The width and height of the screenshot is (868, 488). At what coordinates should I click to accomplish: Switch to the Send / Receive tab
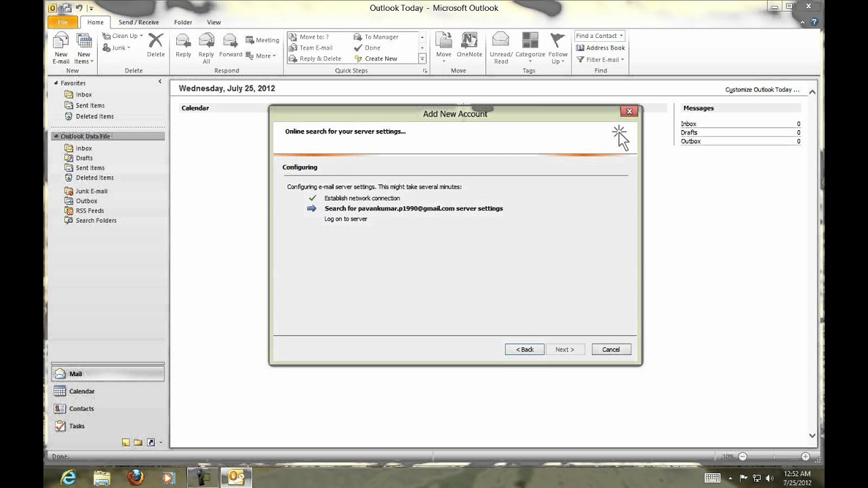(138, 22)
